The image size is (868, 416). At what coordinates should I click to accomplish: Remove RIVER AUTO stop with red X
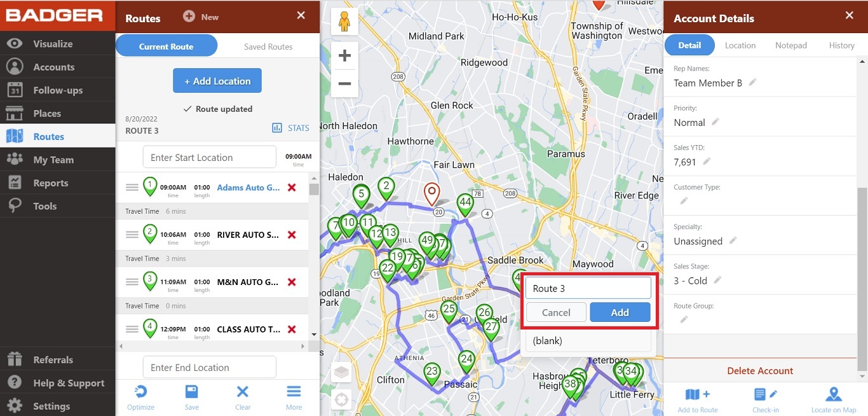292,235
